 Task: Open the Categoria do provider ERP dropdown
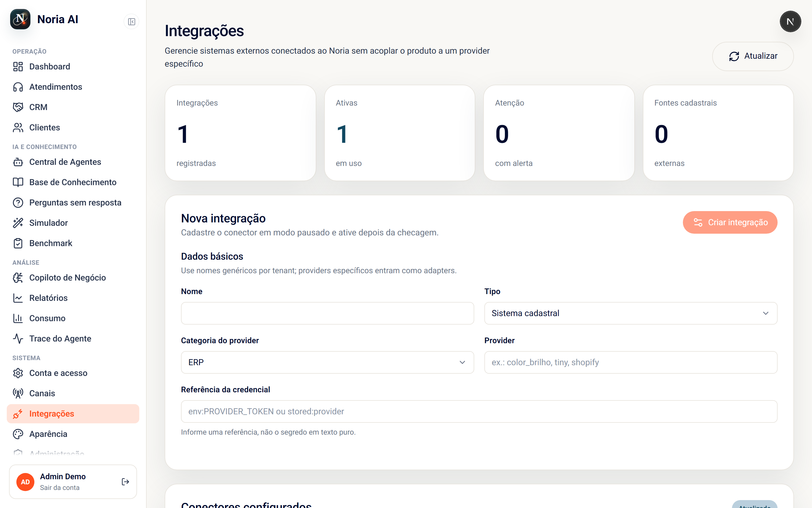(327, 362)
